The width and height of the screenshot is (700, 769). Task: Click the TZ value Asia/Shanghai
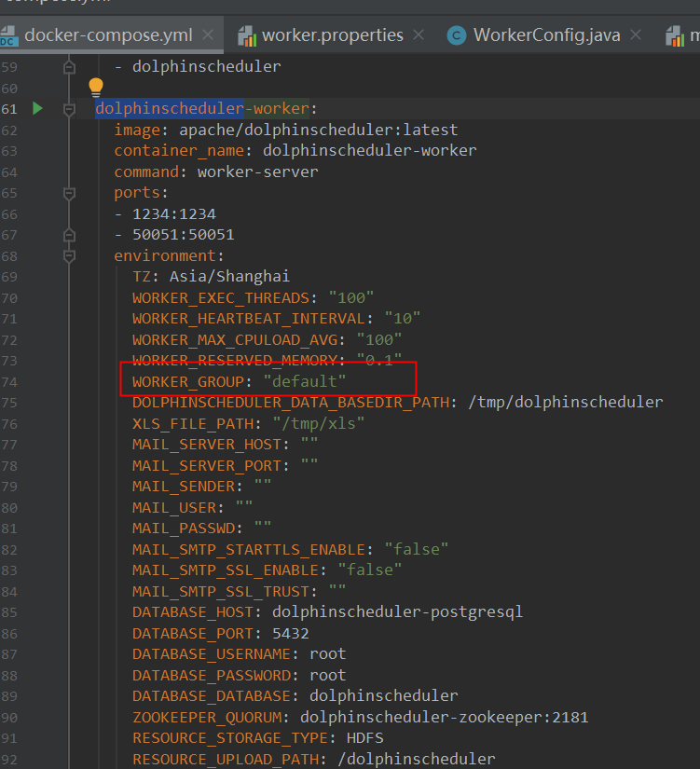coord(229,277)
